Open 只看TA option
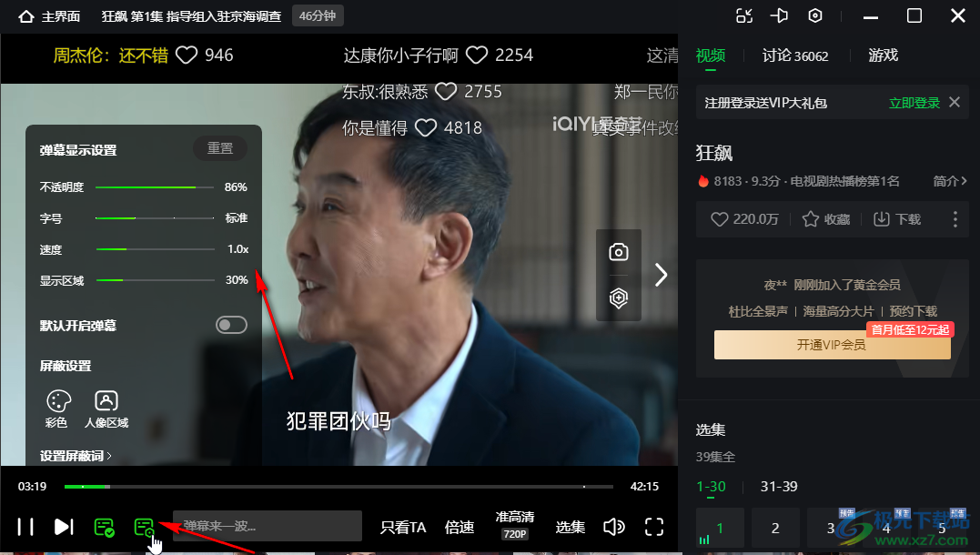Image resolution: width=980 pixels, height=555 pixels. click(403, 527)
